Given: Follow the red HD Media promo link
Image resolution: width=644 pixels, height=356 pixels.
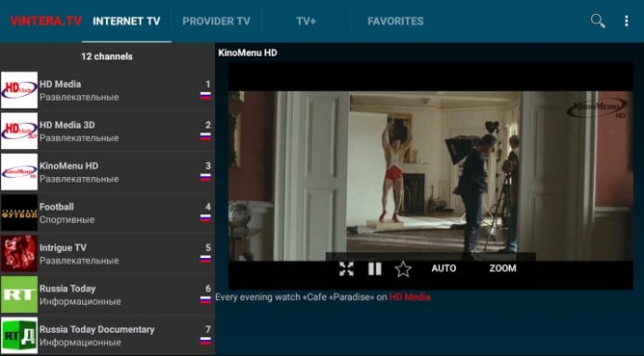Looking at the screenshot, I should point(409,296).
